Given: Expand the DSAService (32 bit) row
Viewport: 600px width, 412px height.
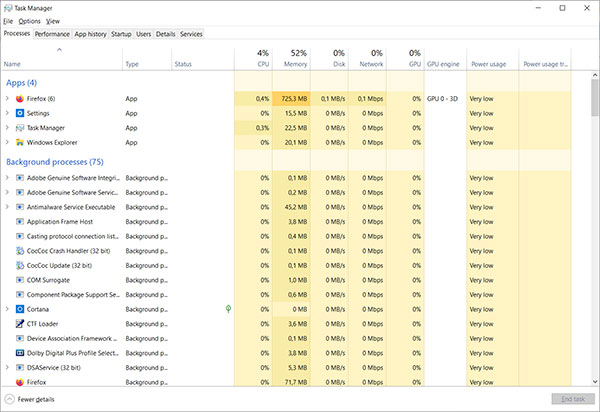Looking at the screenshot, I should click(7, 368).
